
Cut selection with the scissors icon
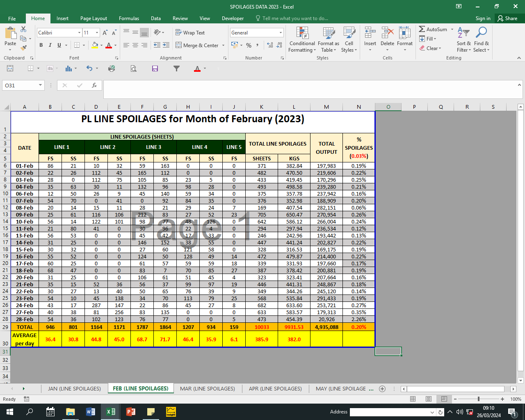click(23, 30)
